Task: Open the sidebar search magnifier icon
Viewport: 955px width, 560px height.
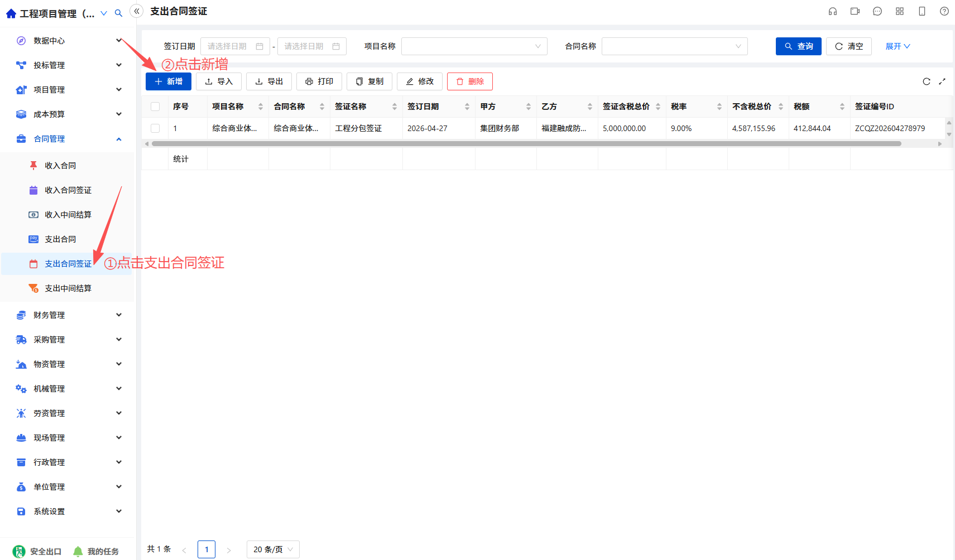Action: point(118,13)
